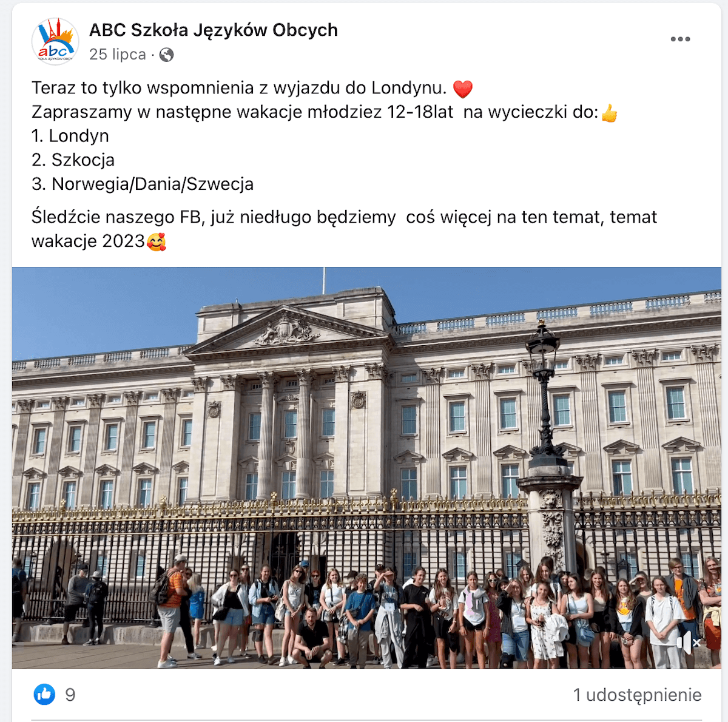
Task: Open the ABC school profile logo avatar
Action: (55, 41)
